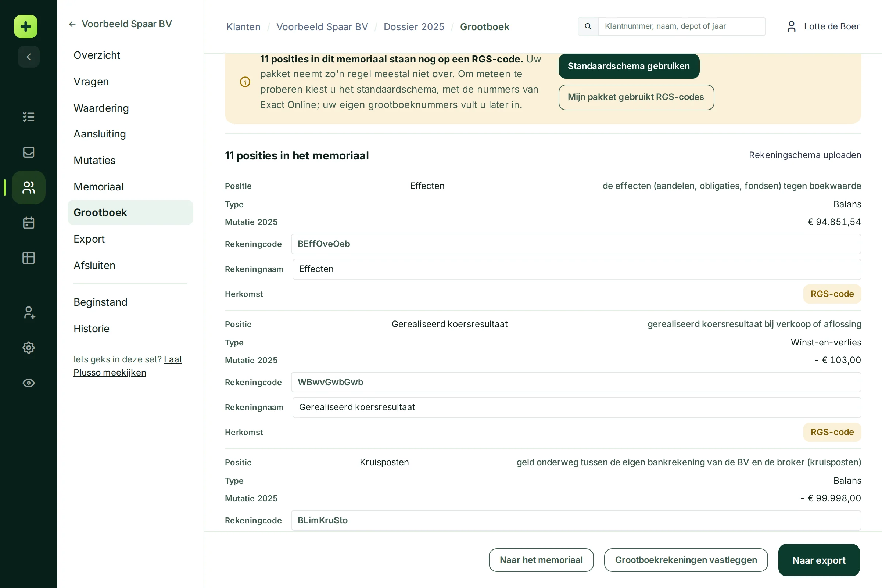Follow the Laat Plusso meekijken link
Viewport: 882px width, 588px height.
(x=128, y=366)
